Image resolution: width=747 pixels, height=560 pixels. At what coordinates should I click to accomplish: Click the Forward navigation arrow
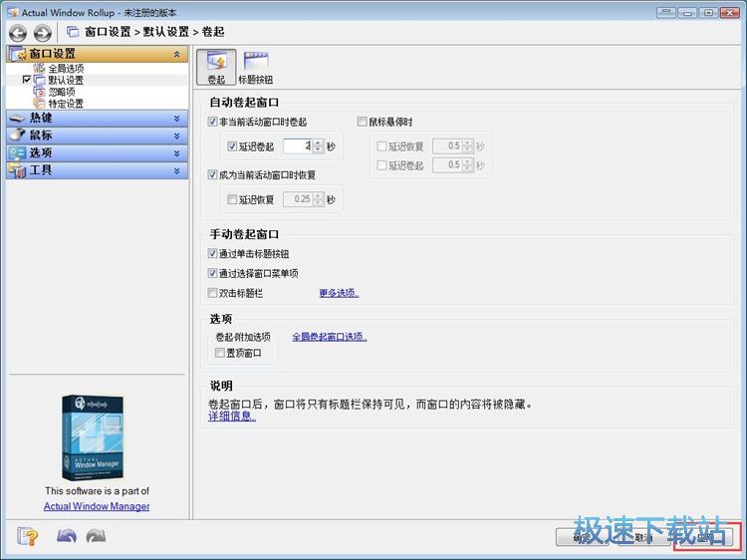pos(42,32)
